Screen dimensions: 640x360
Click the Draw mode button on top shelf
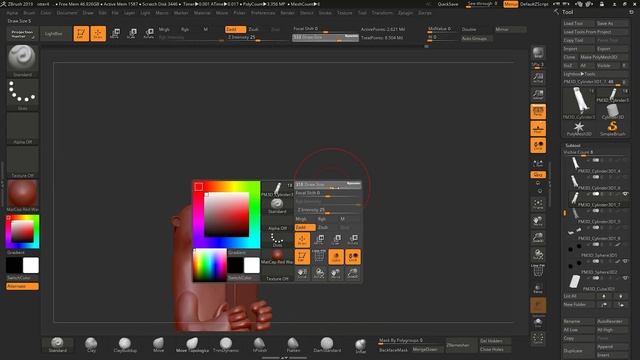pos(98,33)
